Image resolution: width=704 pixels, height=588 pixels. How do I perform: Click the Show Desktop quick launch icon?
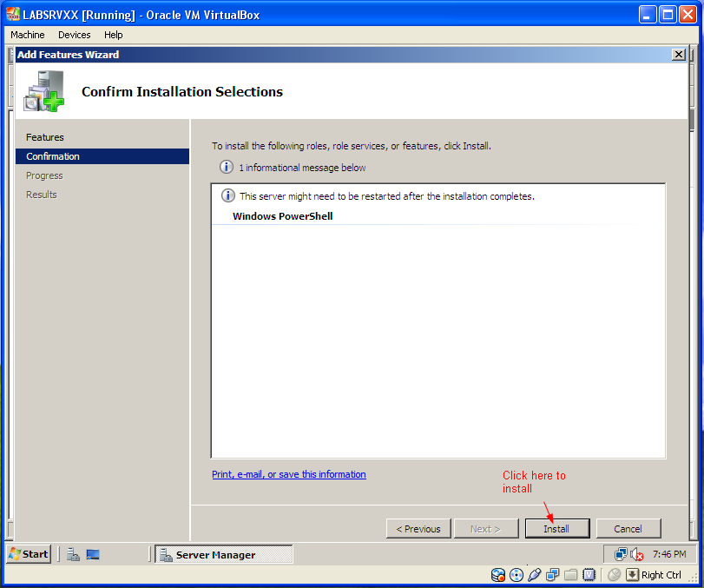coord(93,554)
